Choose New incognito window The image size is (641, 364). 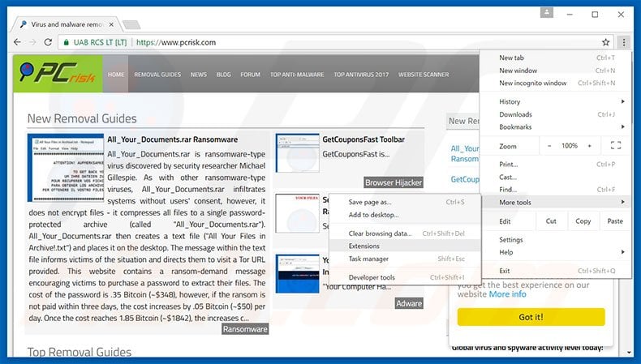click(x=557, y=83)
